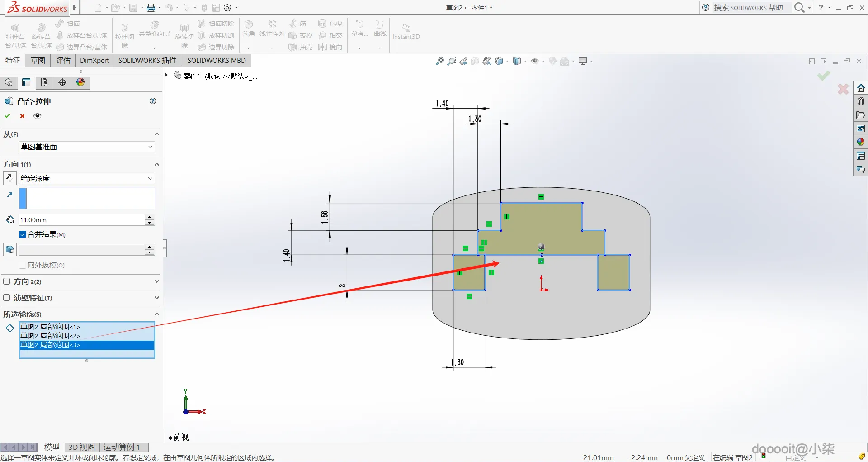Expand the SOLIDWORKS menu arrow beside logo
Image resolution: width=868 pixels, height=462 pixels.
(x=75, y=8)
